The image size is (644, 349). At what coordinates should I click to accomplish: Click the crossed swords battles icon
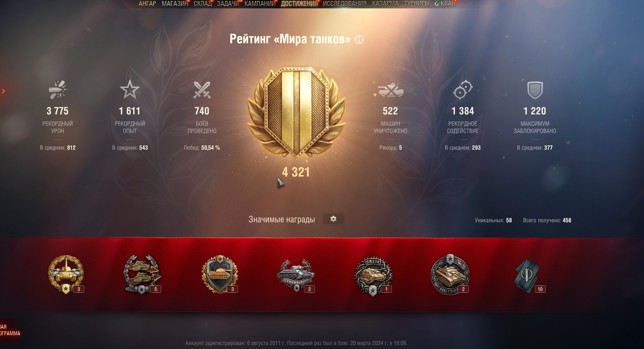click(202, 90)
